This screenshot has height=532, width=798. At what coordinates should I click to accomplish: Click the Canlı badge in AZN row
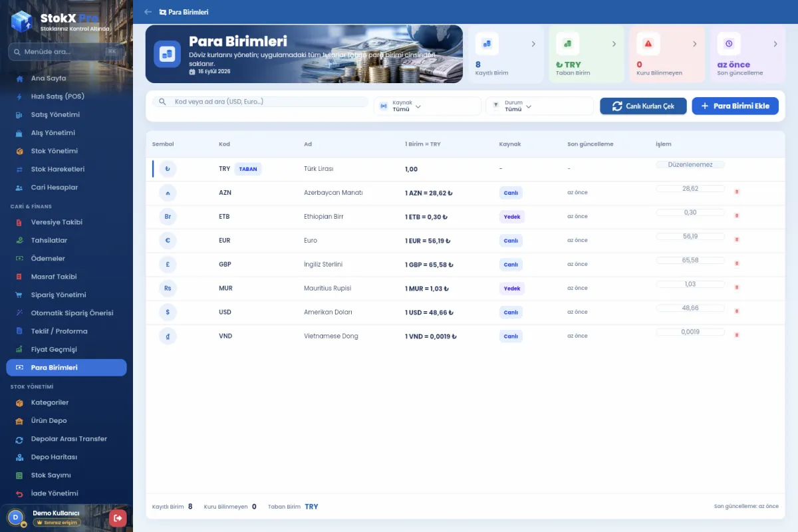click(x=511, y=193)
